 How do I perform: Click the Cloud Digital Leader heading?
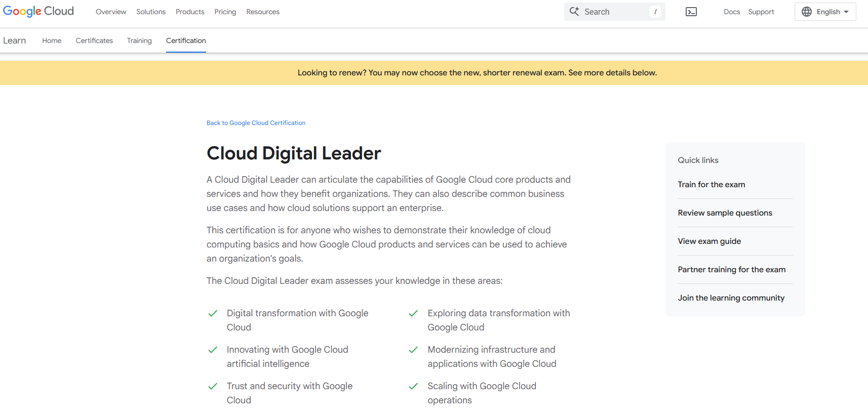point(294,153)
